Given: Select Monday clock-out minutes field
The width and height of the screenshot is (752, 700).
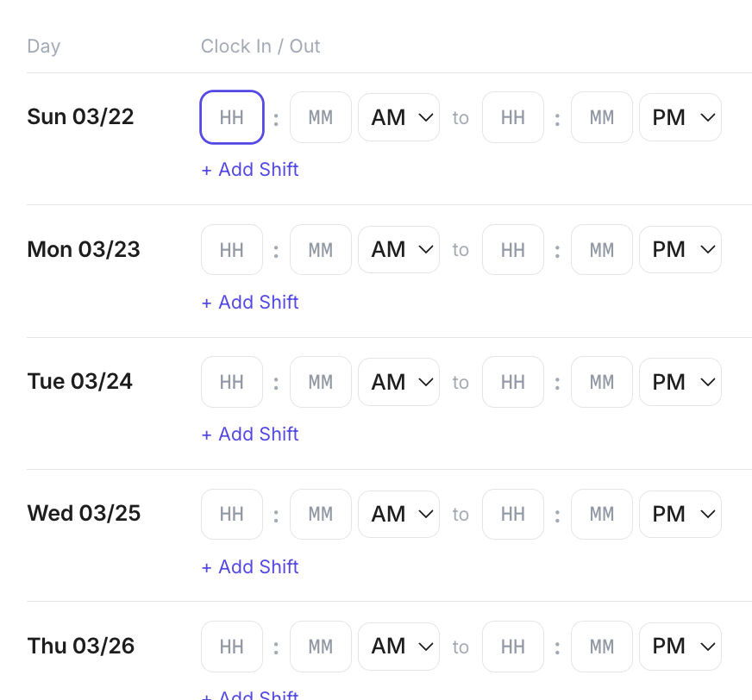Looking at the screenshot, I should click(602, 250).
